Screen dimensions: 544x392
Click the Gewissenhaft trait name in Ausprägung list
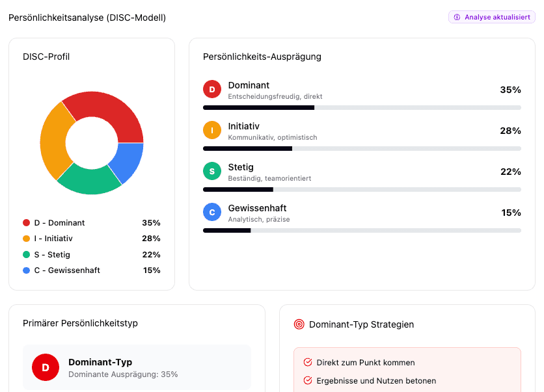coord(257,208)
